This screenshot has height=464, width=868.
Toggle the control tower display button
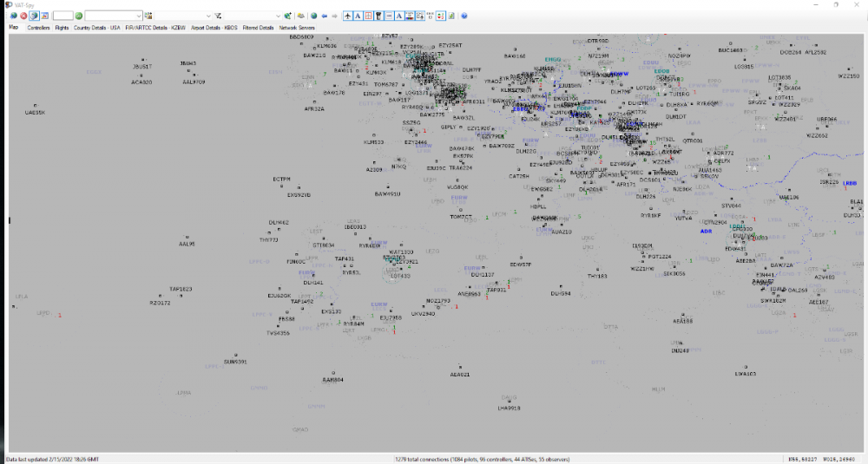pos(378,16)
